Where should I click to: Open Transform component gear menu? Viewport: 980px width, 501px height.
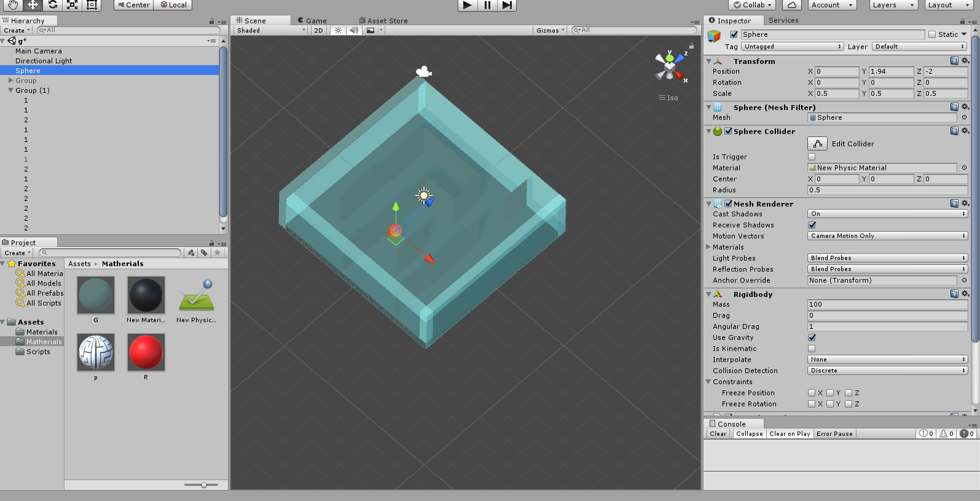[965, 61]
